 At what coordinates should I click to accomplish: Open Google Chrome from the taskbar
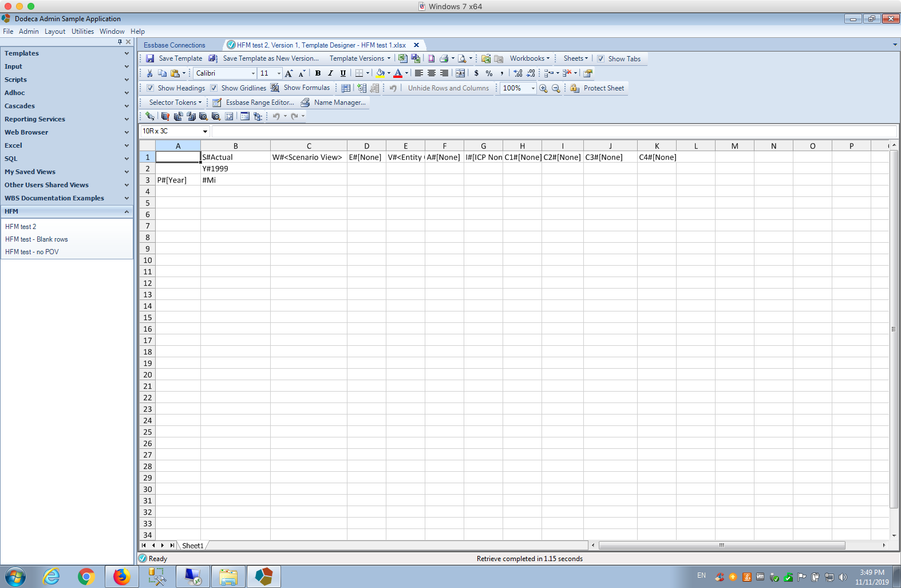click(x=86, y=577)
